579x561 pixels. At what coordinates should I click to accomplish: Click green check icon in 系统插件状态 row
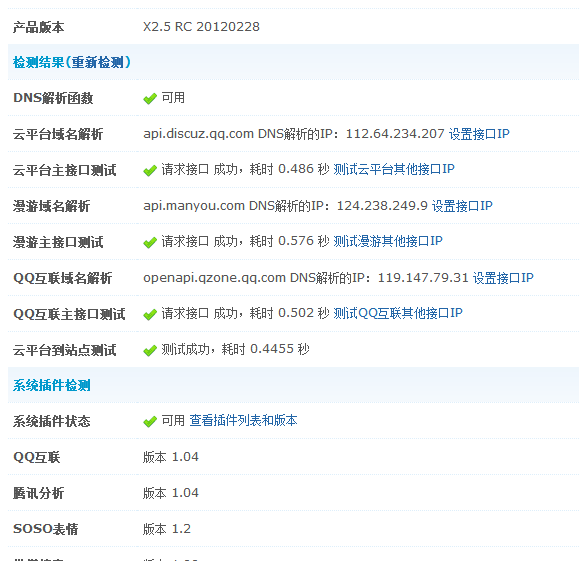pyautogui.click(x=150, y=421)
